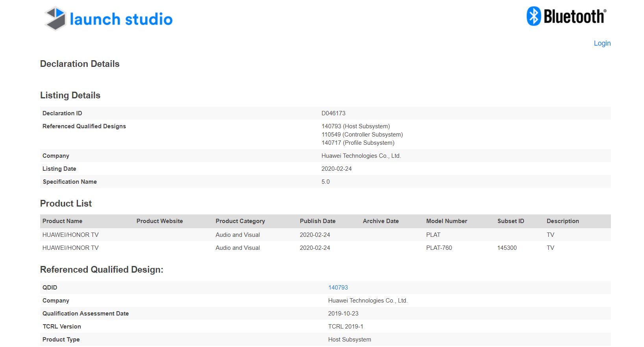Select the Declaration ID value D046173
The image size is (644, 347).
[333, 113]
